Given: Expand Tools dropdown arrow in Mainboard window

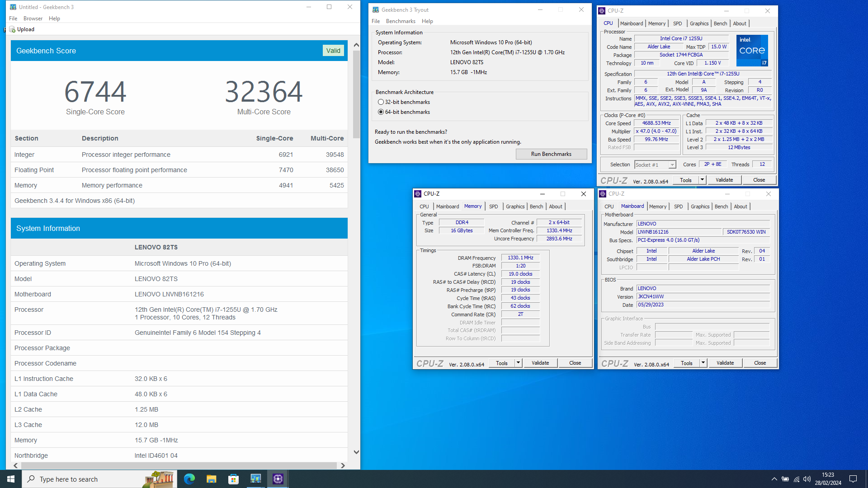Looking at the screenshot, I should click(703, 363).
